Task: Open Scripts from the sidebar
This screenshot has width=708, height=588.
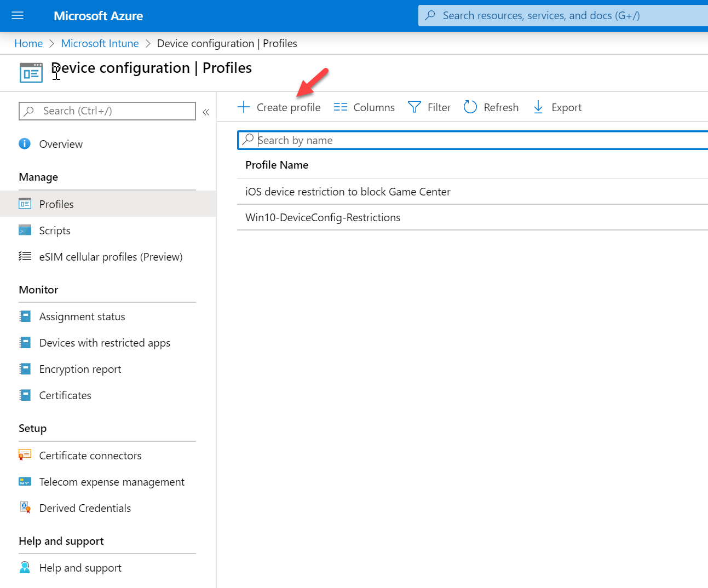Action: tap(55, 230)
